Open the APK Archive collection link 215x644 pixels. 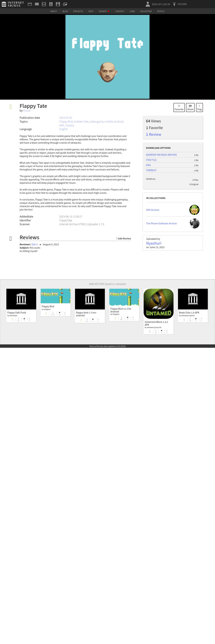tap(153, 210)
